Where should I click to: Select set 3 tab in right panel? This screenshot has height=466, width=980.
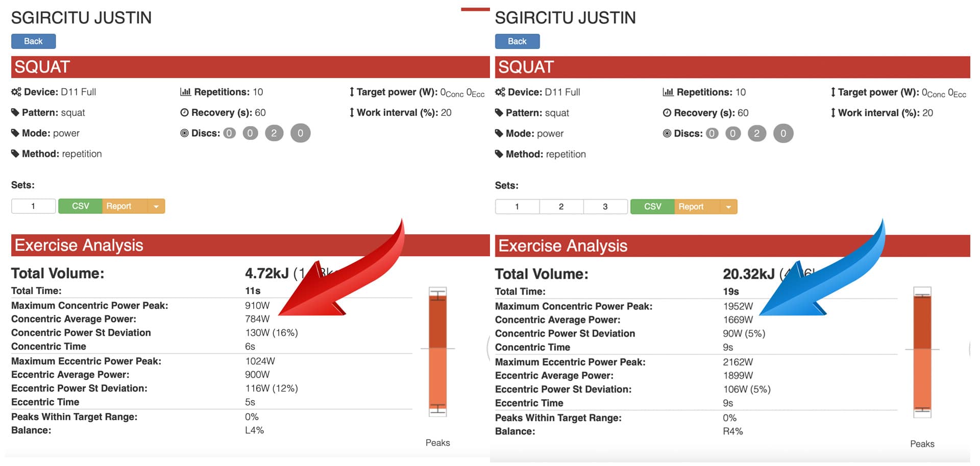click(x=605, y=207)
